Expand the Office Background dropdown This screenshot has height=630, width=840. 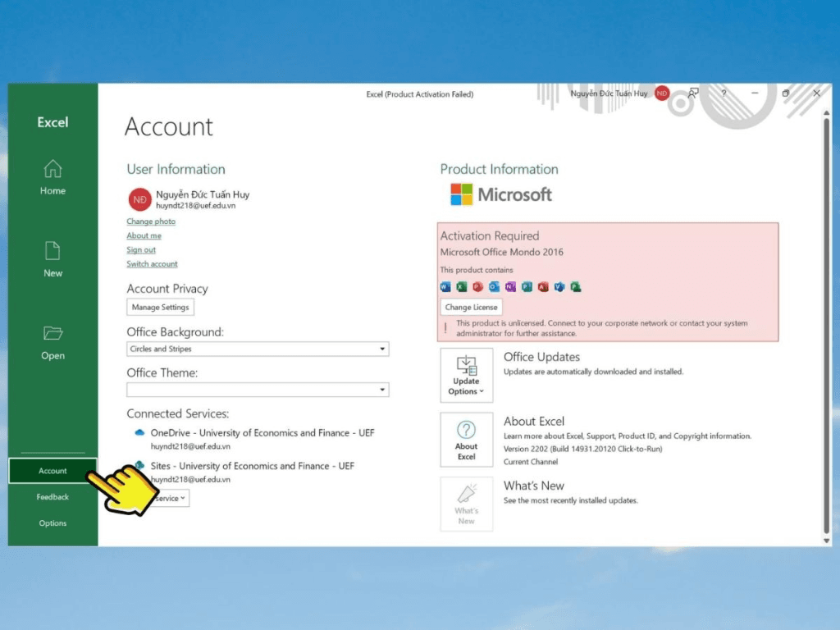382,349
